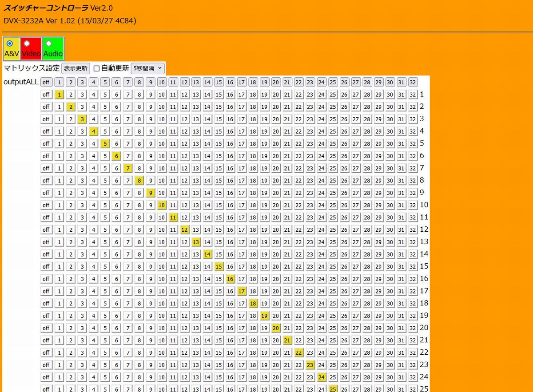Image resolution: width=533 pixels, height=392 pixels.
Task: Click highlighted input 17 on output 17
Action: pos(242,291)
